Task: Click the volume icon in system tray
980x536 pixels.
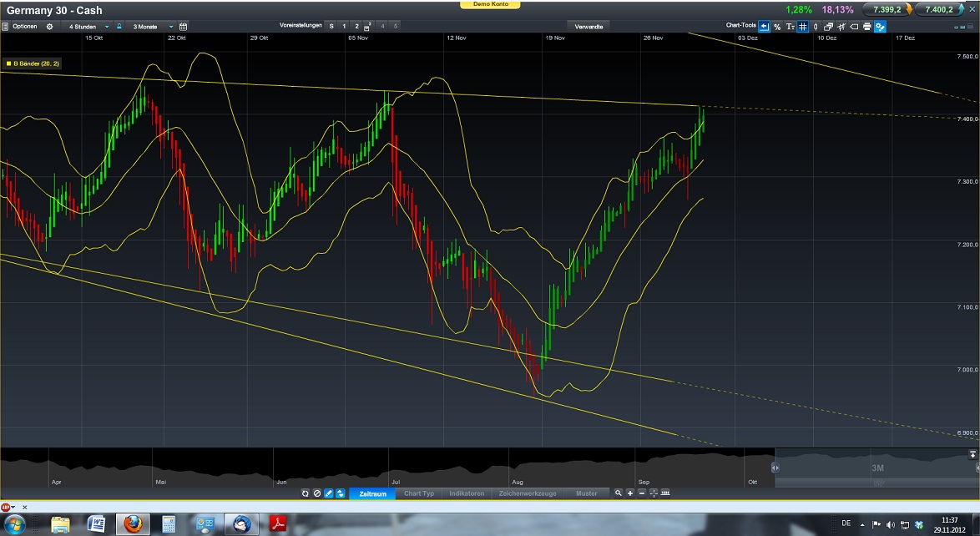Action: tap(890, 524)
